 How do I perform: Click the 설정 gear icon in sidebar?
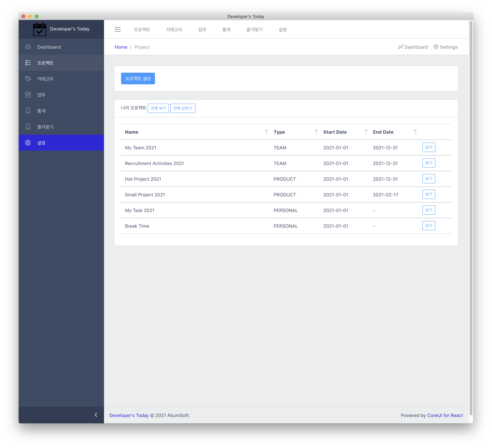point(28,143)
